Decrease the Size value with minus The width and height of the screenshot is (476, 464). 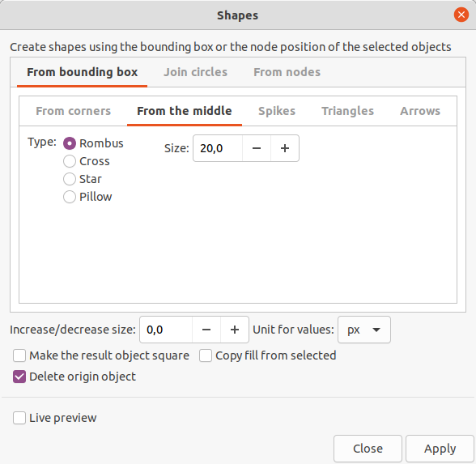[257, 148]
